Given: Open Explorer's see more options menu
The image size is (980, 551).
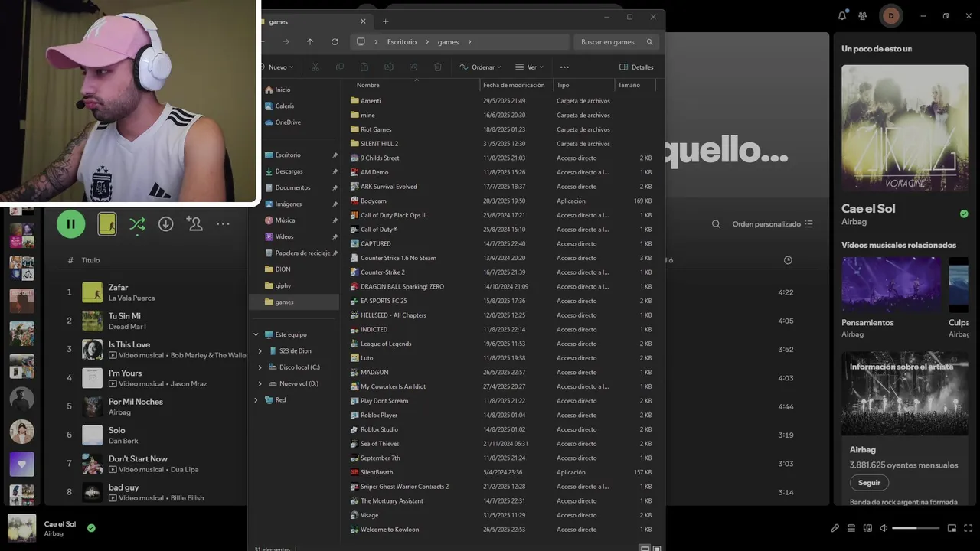Looking at the screenshot, I should pos(564,67).
